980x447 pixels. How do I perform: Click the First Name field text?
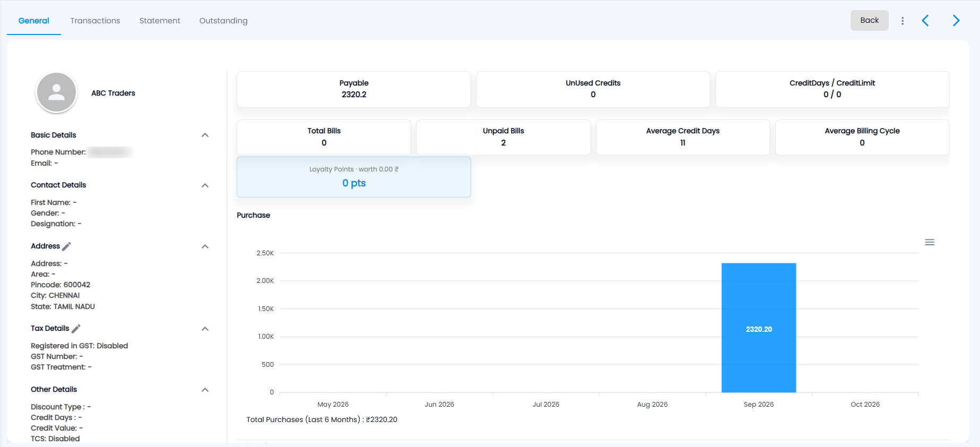54,203
